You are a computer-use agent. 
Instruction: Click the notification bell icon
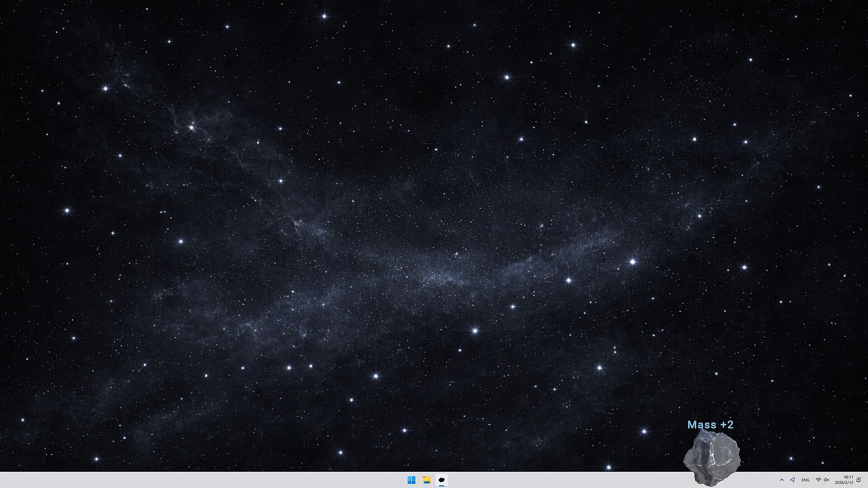click(859, 480)
